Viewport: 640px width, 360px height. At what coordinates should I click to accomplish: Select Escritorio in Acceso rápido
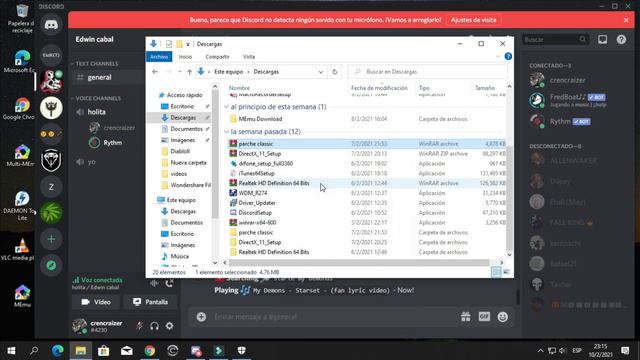click(182, 106)
